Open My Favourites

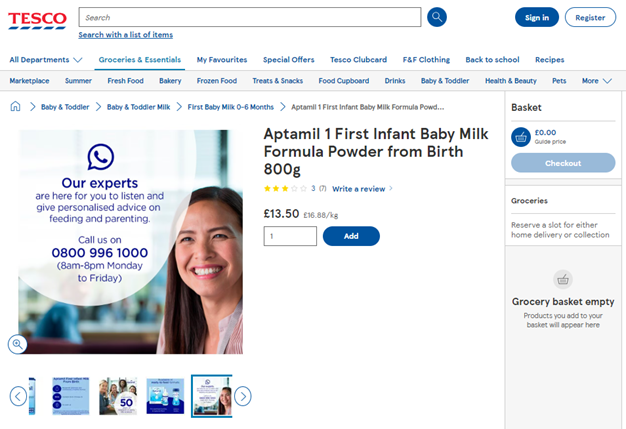tap(222, 60)
